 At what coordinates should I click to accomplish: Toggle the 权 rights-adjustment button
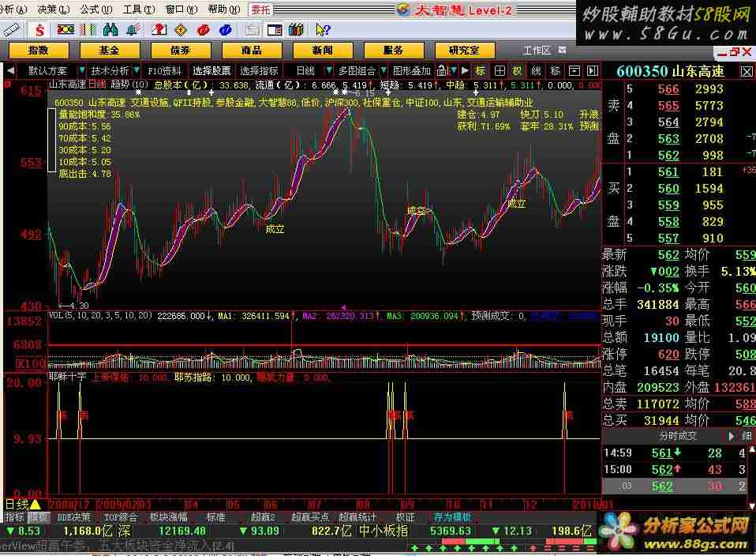[517, 71]
